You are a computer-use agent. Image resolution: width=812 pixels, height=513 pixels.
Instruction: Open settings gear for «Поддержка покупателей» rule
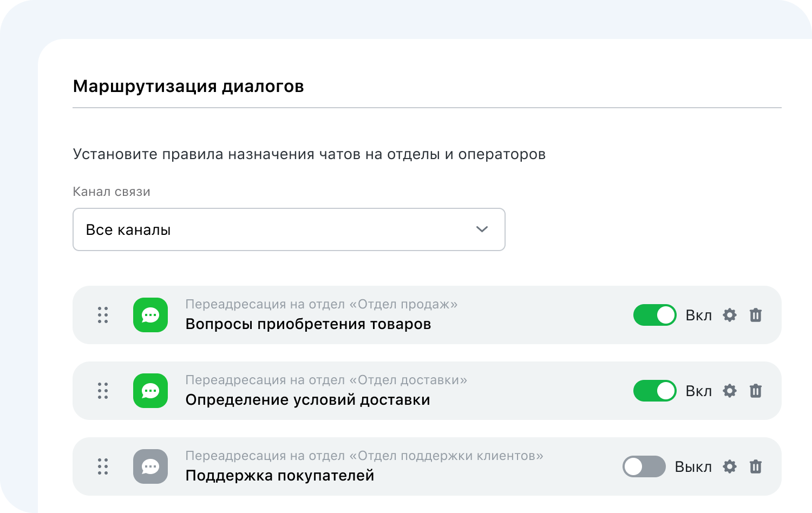[x=730, y=466]
